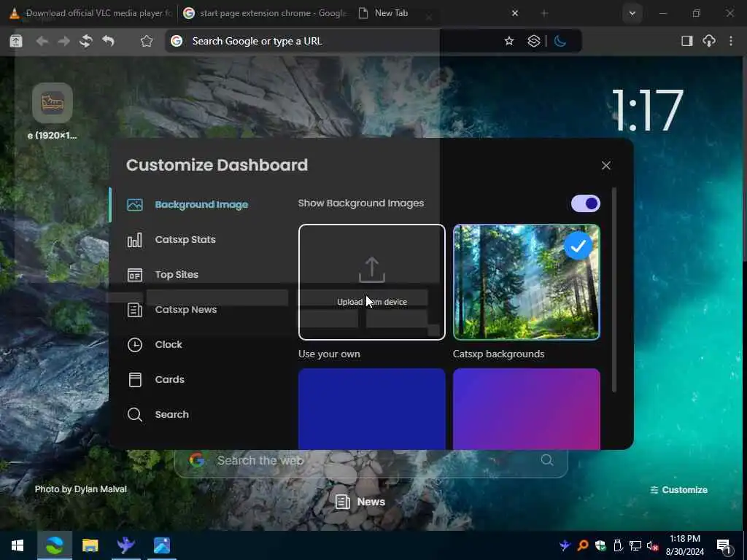Close the Customize Dashboard dialog

pos(606,166)
